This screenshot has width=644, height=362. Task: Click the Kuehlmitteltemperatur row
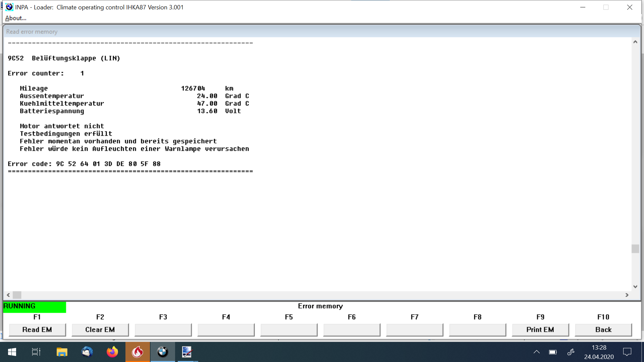coord(135,104)
